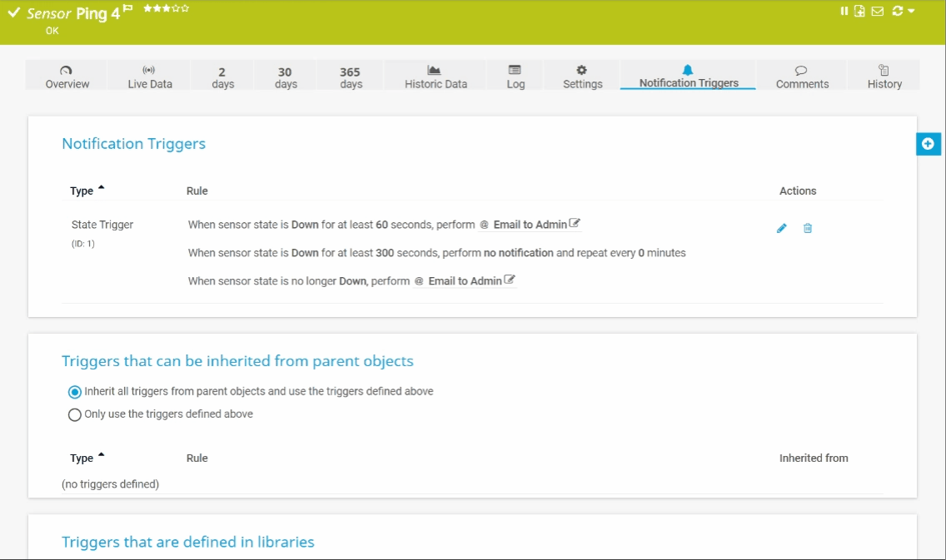Click the add report icon in header
Image resolution: width=946 pixels, height=560 pixels.
click(x=859, y=11)
